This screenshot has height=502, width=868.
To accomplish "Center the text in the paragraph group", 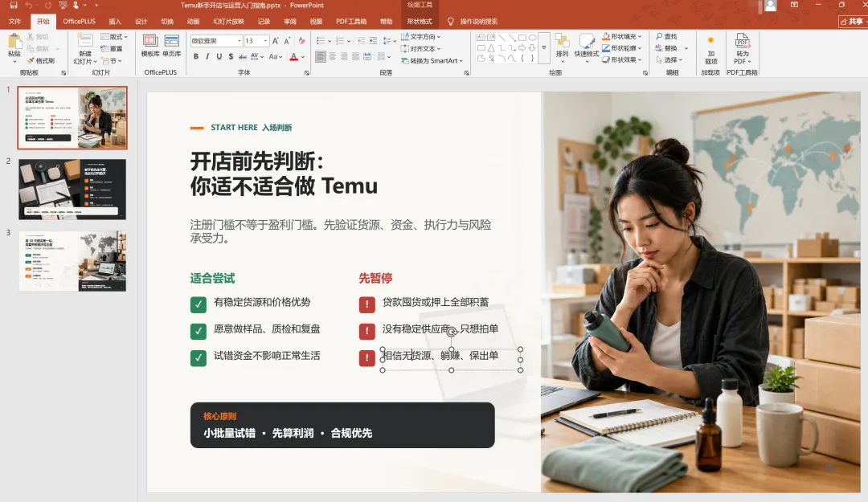I will click(332, 56).
